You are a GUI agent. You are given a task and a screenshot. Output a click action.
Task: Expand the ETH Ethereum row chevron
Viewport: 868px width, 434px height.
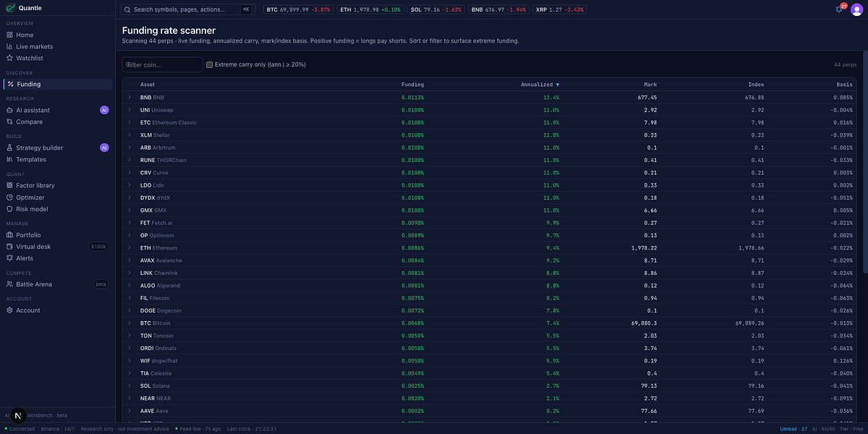point(129,247)
